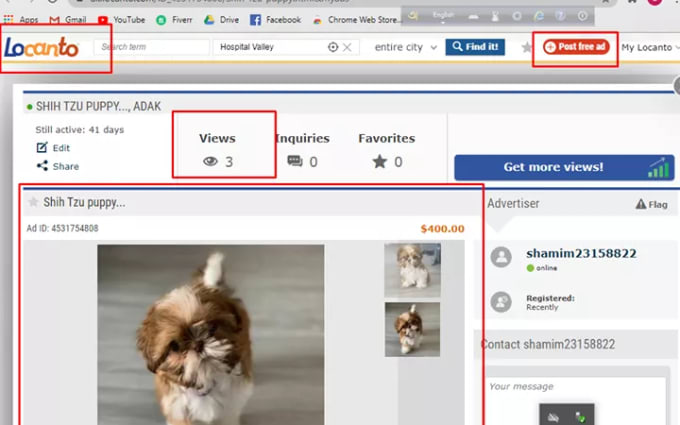Click the Advertiser section heading

tap(513, 203)
